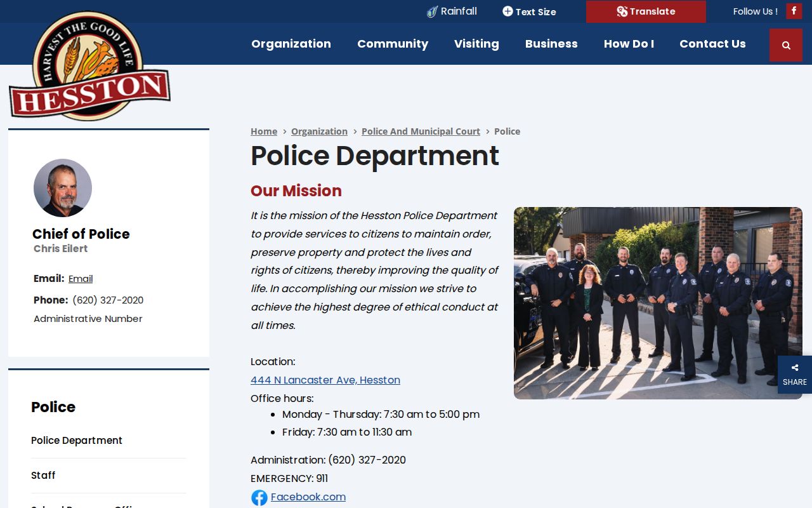Visit the Facebook icon beside Follow Us
The image size is (812, 508).
coord(794,11)
